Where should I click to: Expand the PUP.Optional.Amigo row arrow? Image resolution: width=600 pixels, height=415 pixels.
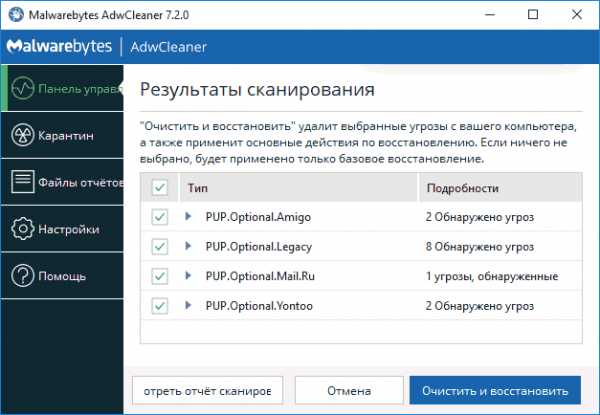pos(188,216)
